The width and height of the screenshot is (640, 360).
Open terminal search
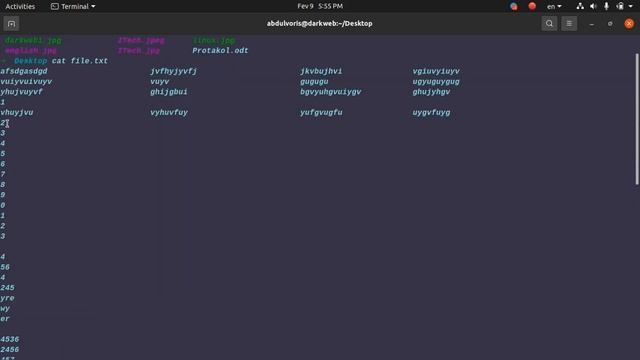click(549, 24)
